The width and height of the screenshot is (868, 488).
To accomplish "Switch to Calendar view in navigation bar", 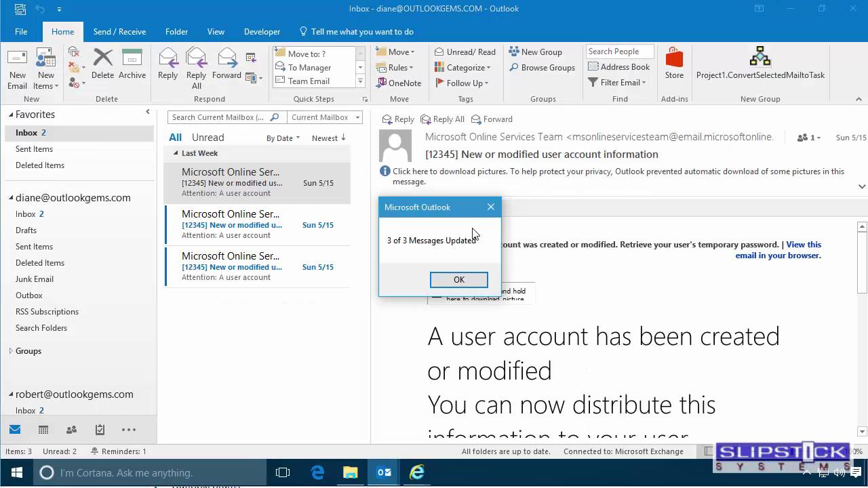I will (x=43, y=430).
